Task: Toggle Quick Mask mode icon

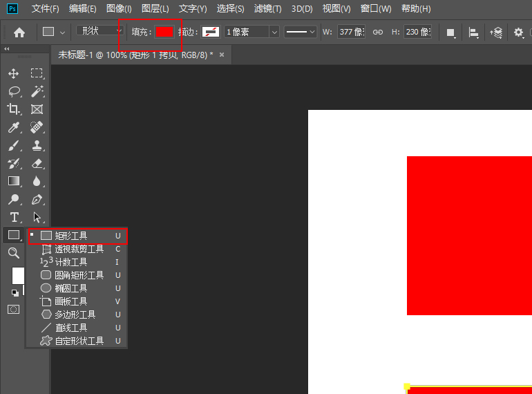Action: (x=13, y=309)
